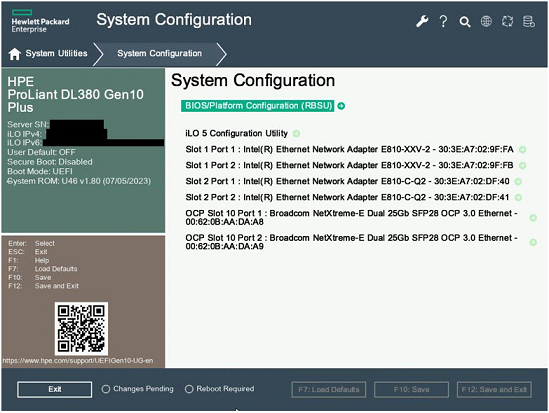Select System Configuration breadcrumb tab
Image resolution: width=549 pixels, height=413 pixels.
pyautogui.click(x=159, y=54)
